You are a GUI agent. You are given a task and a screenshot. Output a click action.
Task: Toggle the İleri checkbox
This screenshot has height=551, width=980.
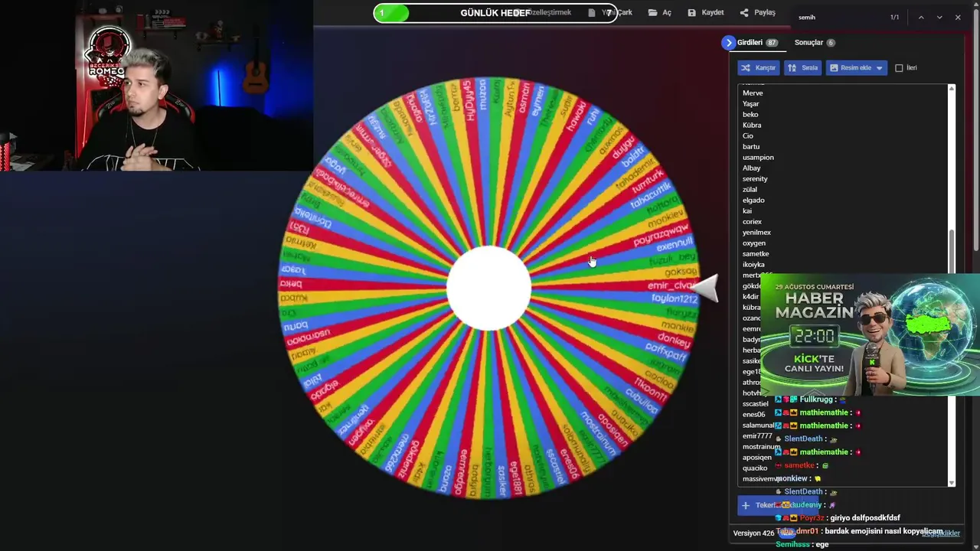(x=899, y=68)
